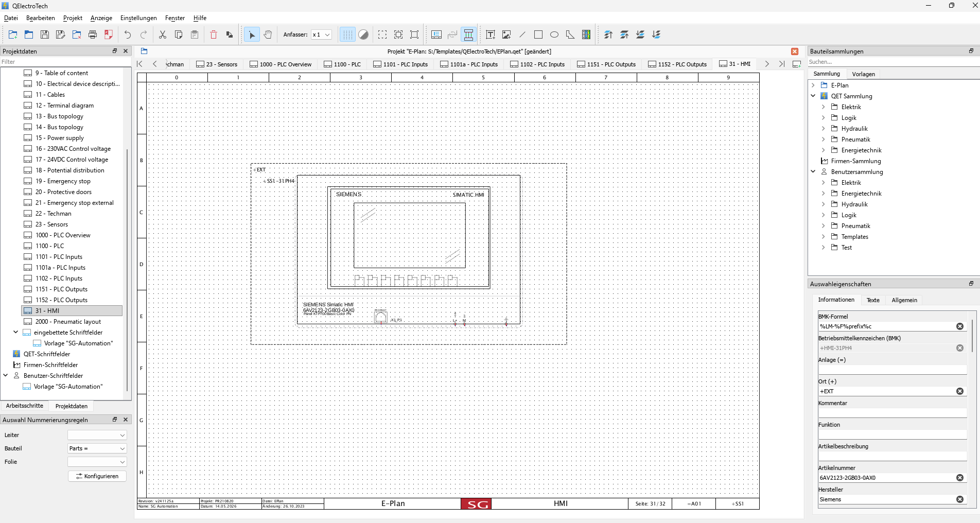Screen dimensions: 980x523
Task: Select the polygon drawing tool
Action: coord(570,34)
